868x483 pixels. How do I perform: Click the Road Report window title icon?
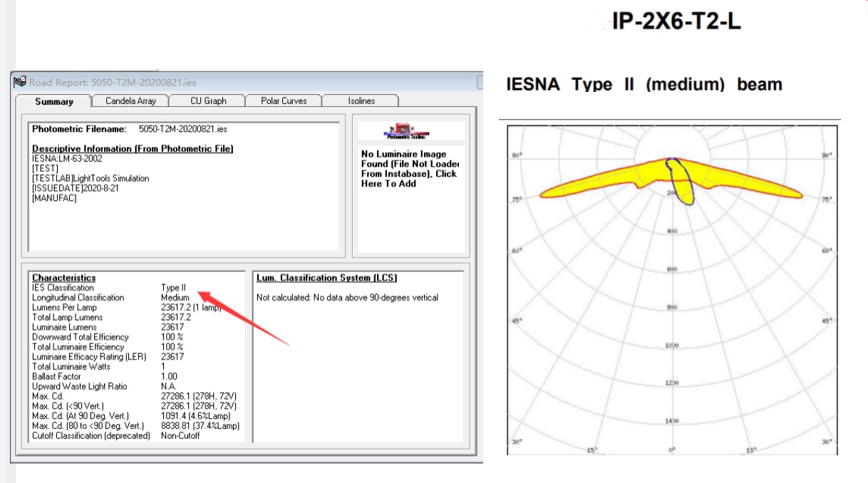tap(20, 82)
